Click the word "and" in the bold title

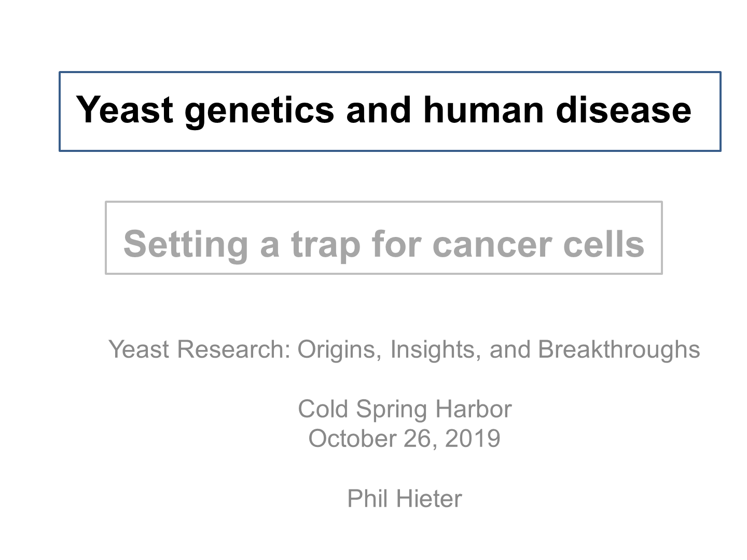pos(379,110)
